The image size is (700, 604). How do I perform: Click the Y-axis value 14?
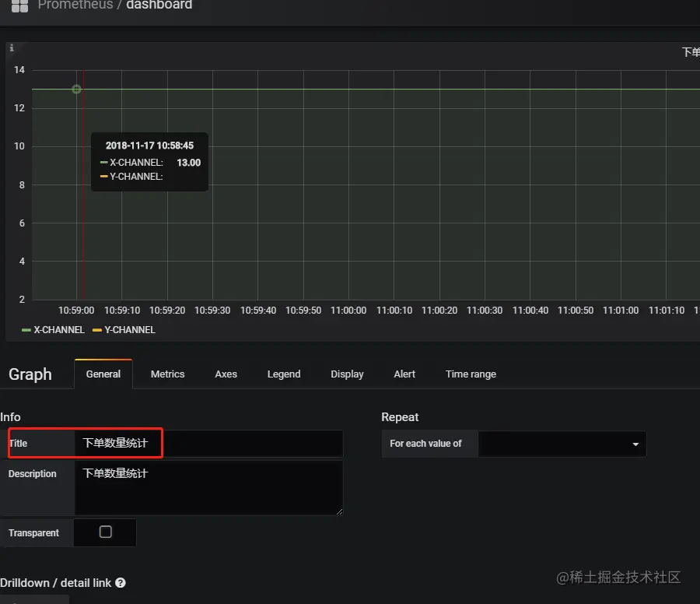pyautogui.click(x=19, y=70)
